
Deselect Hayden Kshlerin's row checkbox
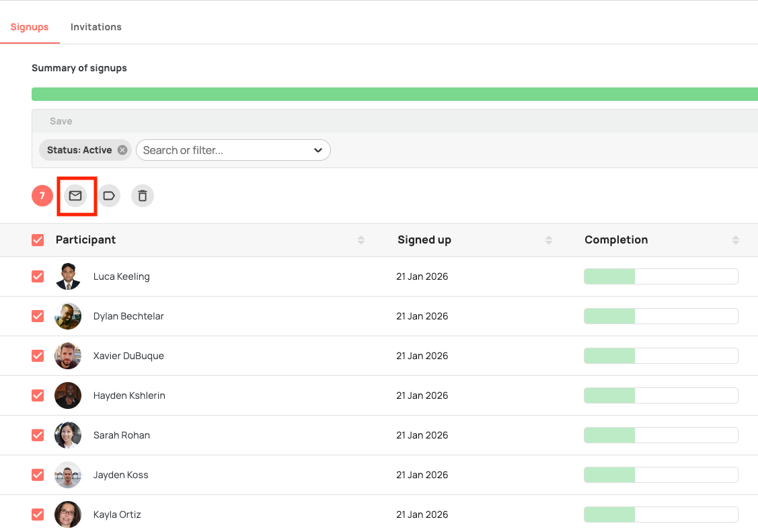(x=38, y=395)
